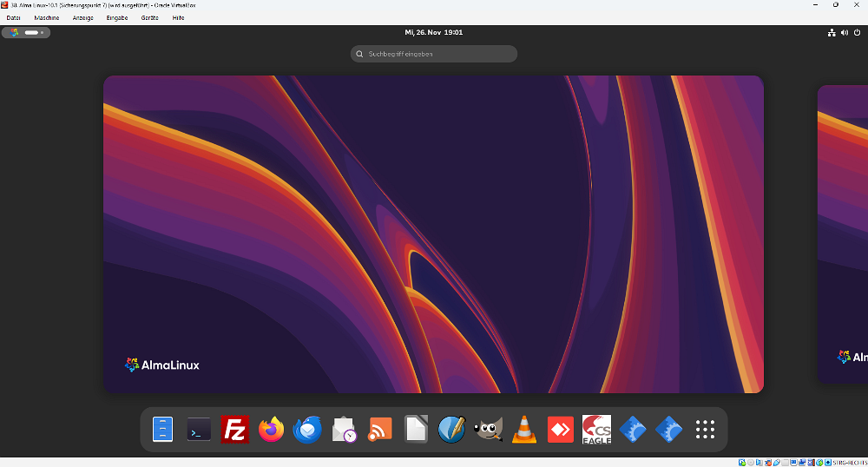Open the envelope-with-clock mail app icon
868x467 pixels.
pos(344,430)
